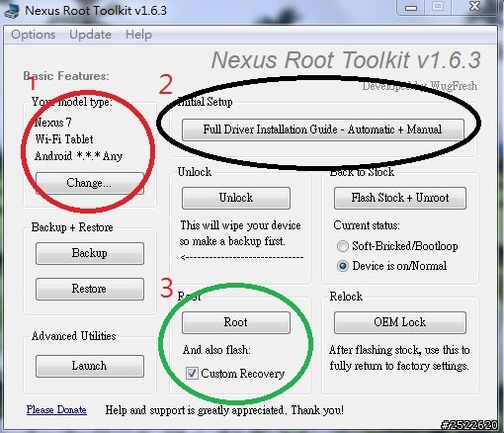
Task: Click the 'Current status:' label
Action: (x=367, y=225)
